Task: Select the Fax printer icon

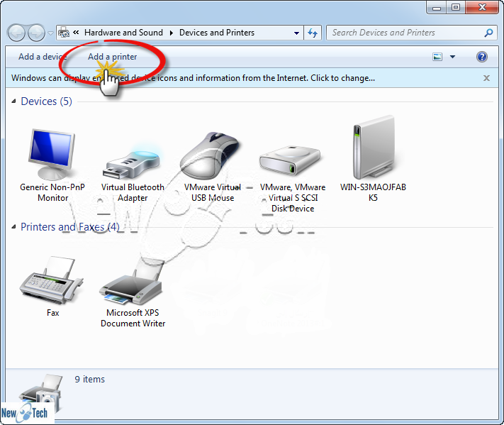Action: (x=52, y=280)
